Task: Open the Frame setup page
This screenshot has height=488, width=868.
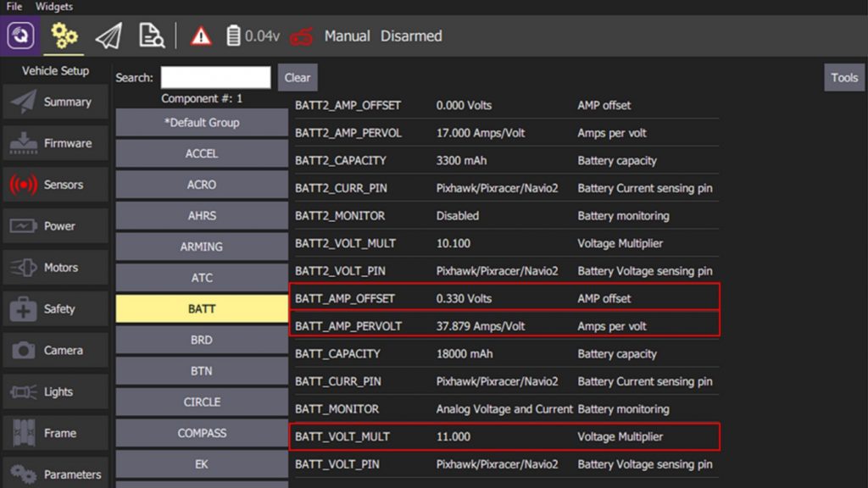Action: pyautogui.click(x=55, y=433)
